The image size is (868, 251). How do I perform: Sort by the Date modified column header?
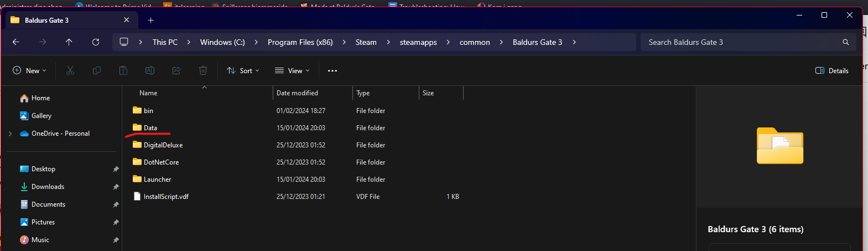pos(297,93)
